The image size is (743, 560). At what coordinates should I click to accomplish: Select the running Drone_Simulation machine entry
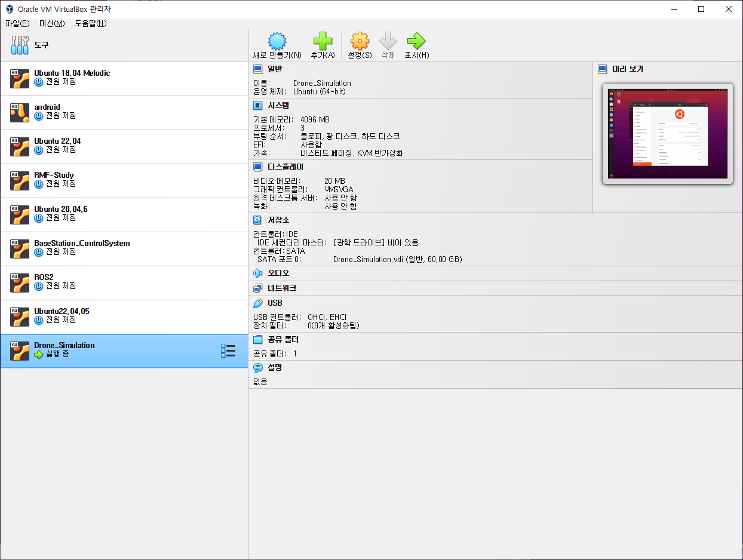click(124, 350)
